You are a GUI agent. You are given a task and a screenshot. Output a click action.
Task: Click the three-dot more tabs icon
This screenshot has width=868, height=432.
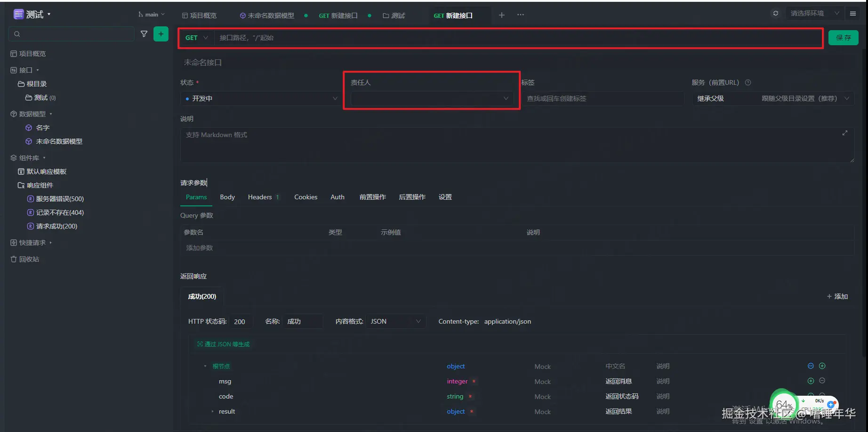(521, 15)
